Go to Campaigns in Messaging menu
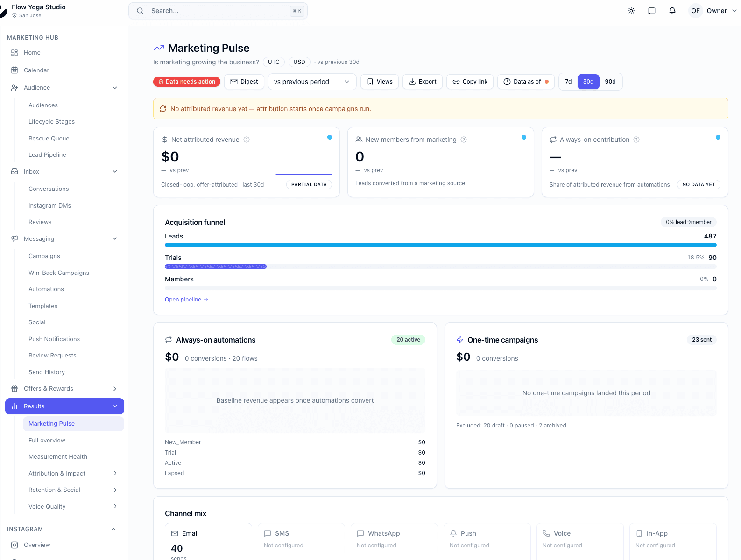This screenshot has height=560, width=741. (44, 256)
